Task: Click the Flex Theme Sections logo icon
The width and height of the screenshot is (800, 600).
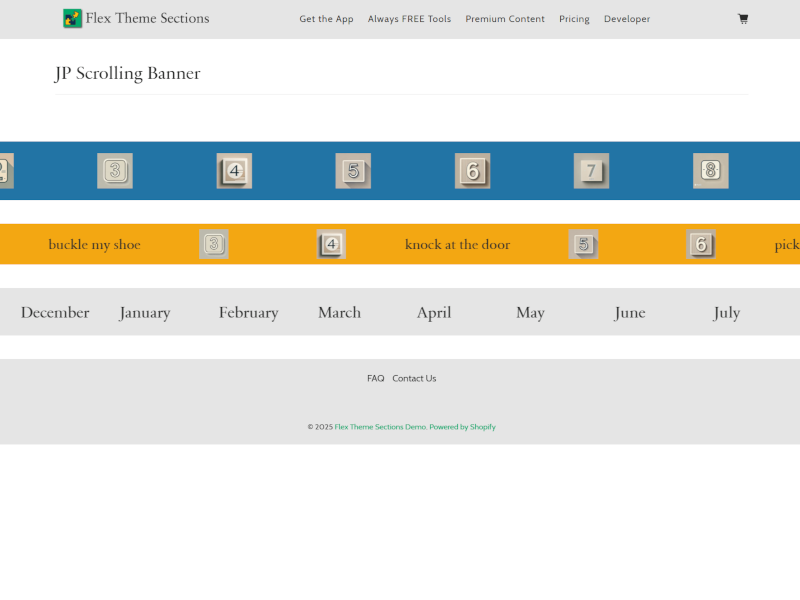Action: 72,18
